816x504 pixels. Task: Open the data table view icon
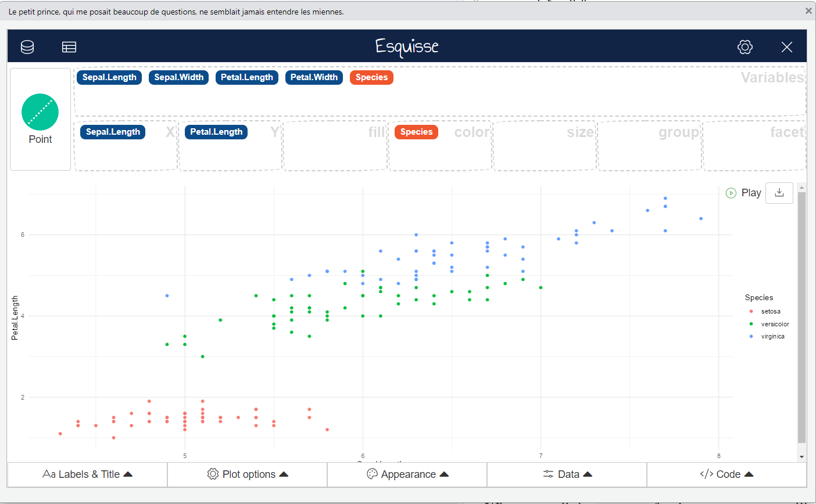point(69,47)
